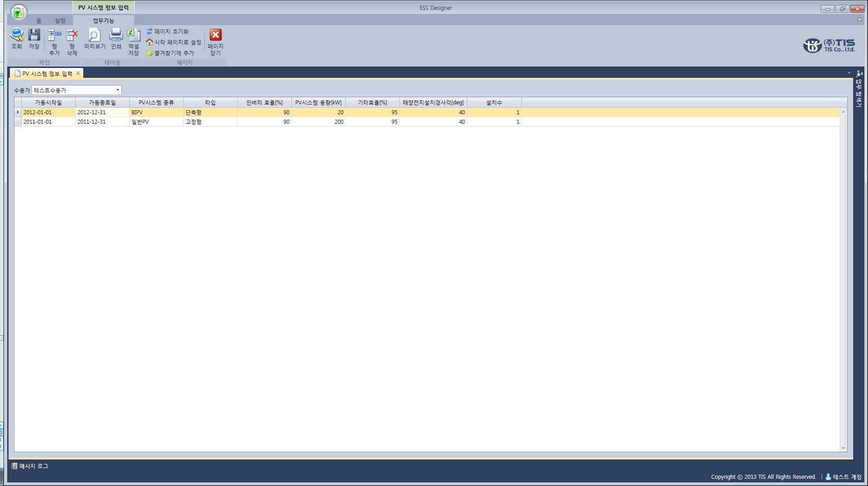Collapse the ribbon with the chevron arrow
Viewport: 868px width, 486px height.
coord(859,20)
